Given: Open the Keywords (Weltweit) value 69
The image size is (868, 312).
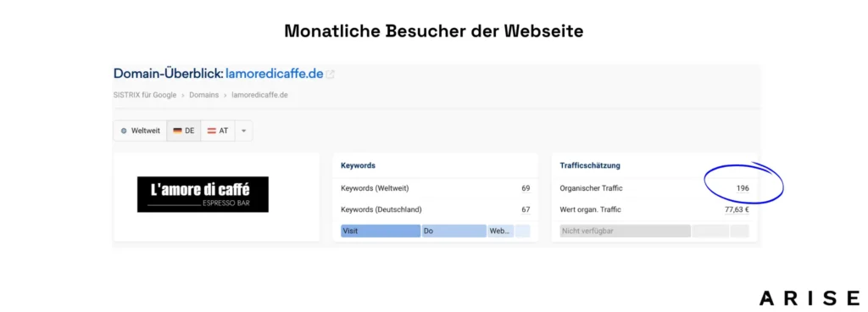Looking at the screenshot, I should (526, 188).
